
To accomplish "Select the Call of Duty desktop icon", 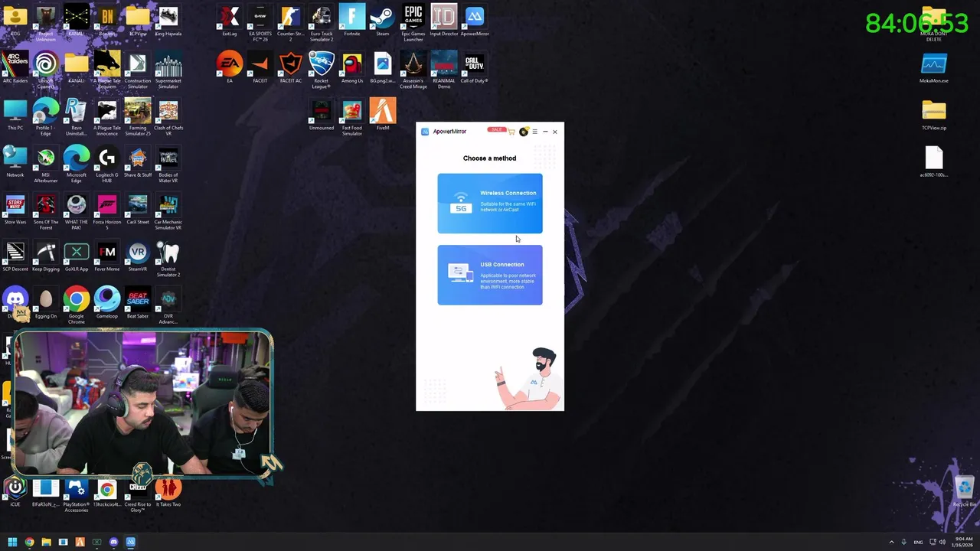I will pos(475,67).
